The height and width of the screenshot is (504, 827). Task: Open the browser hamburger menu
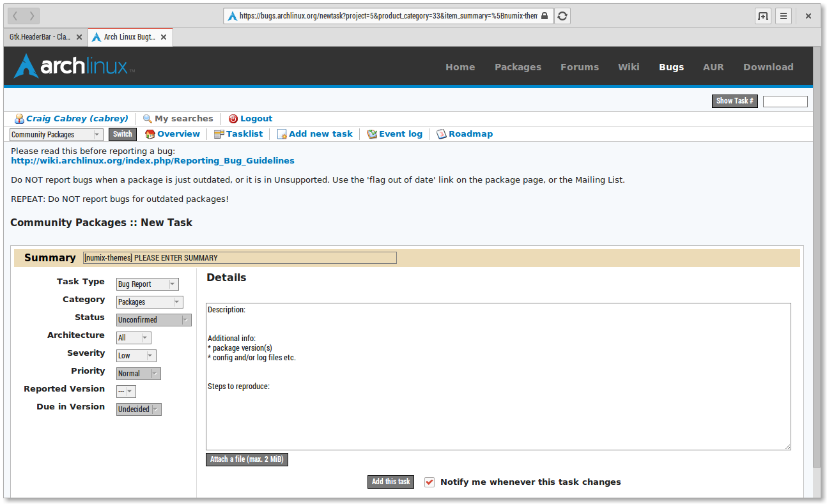[784, 16]
